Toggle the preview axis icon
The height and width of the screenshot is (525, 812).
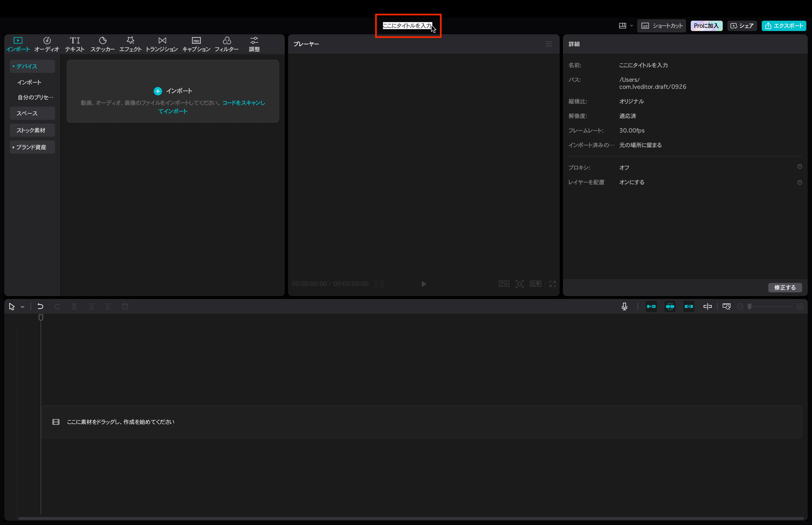pyautogui.click(x=707, y=306)
